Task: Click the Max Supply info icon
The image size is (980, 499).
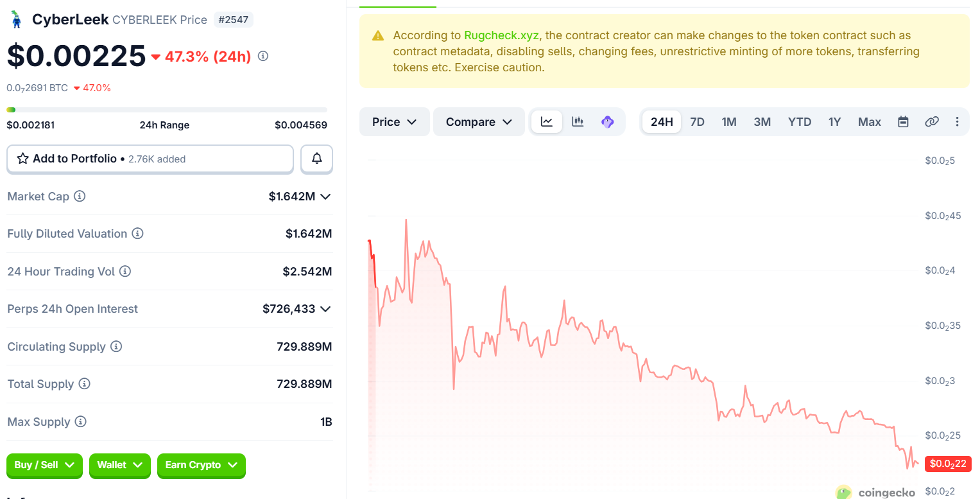Action: pyautogui.click(x=80, y=422)
